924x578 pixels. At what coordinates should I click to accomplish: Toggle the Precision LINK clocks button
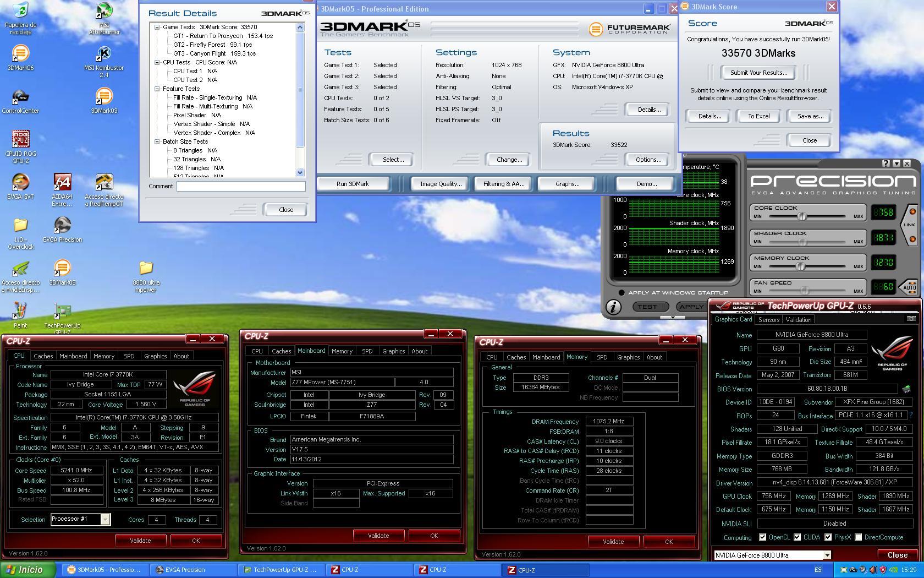(x=909, y=225)
